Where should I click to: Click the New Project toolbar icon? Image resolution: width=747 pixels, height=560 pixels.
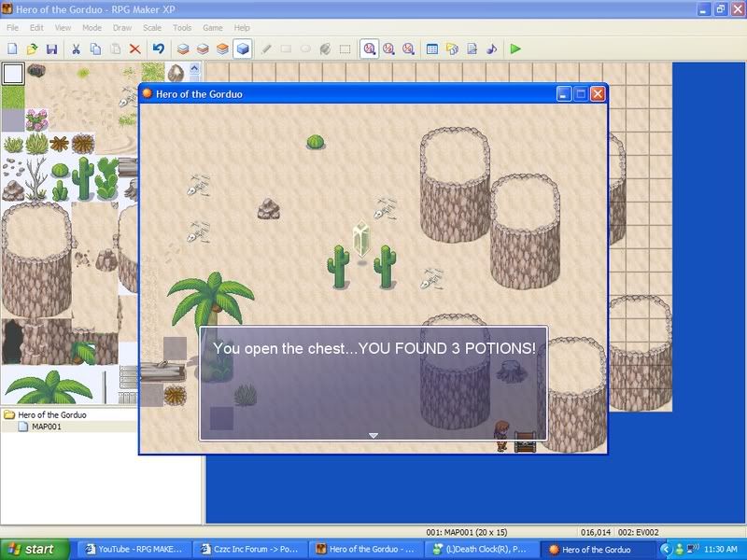12,49
